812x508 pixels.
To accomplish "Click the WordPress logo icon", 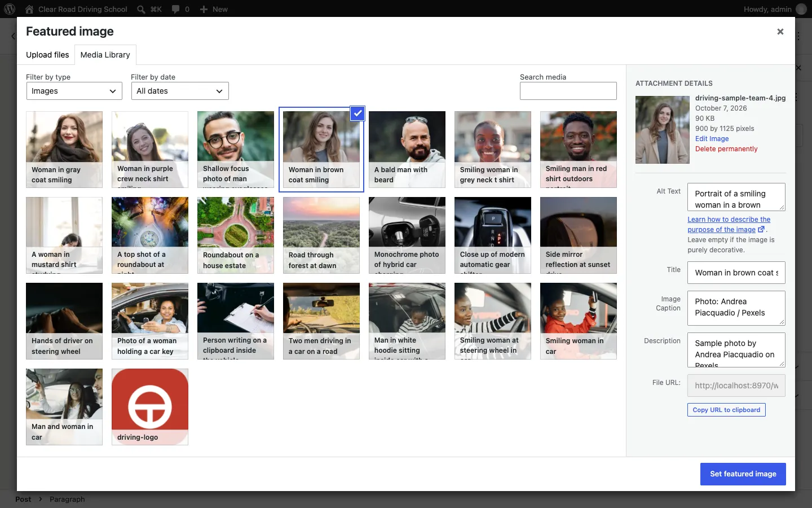I will (x=10, y=9).
